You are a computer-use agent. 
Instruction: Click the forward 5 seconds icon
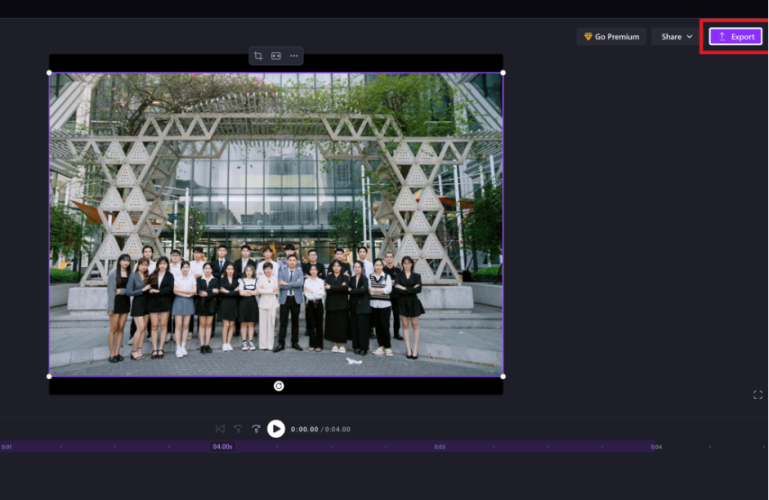click(256, 429)
